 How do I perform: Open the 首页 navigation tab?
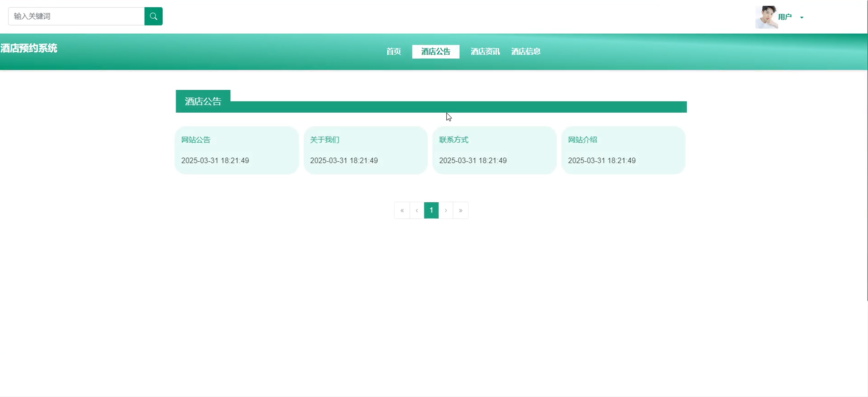tap(393, 52)
